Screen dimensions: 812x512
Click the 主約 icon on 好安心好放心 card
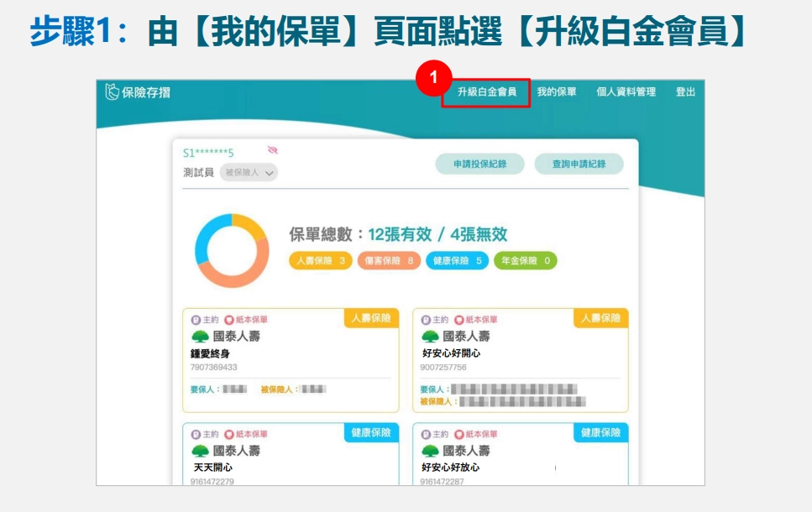pos(425,434)
